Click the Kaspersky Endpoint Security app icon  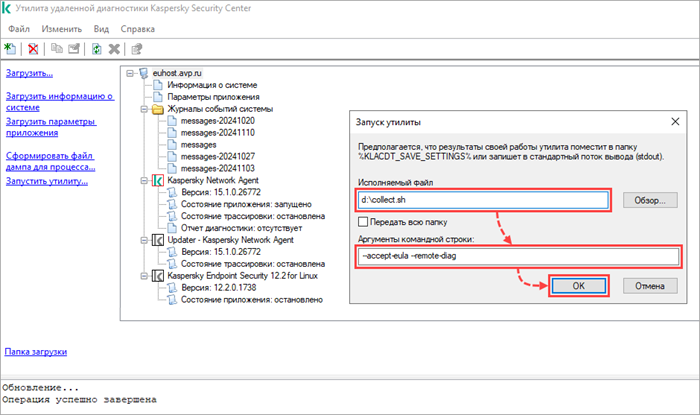point(158,276)
